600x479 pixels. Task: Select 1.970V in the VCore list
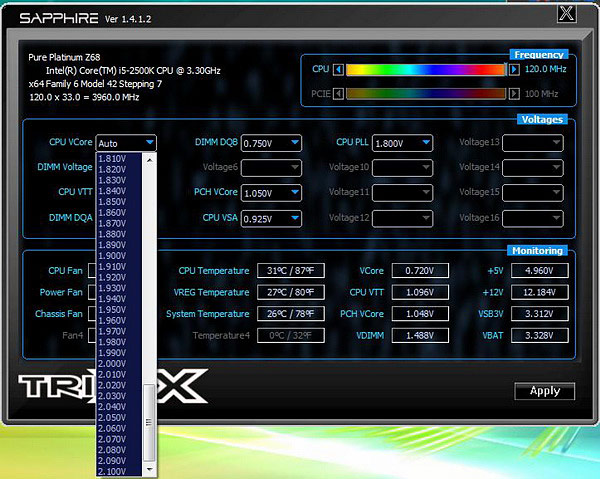[x=119, y=331]
